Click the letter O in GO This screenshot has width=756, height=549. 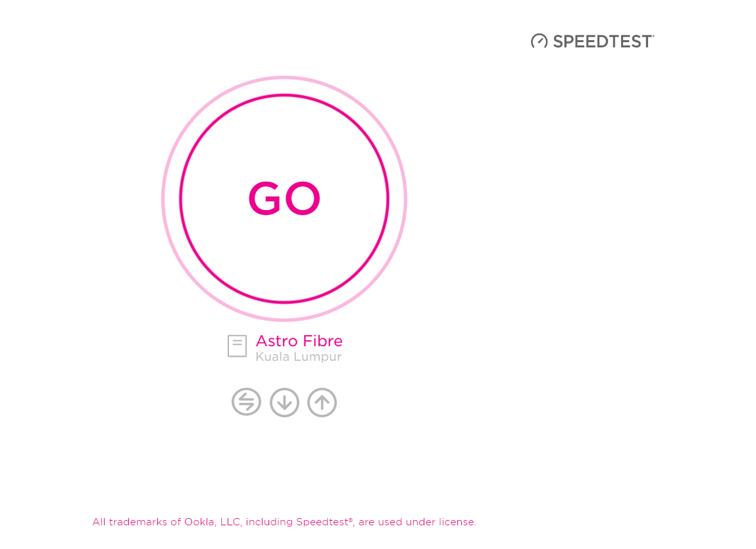click(x=302, y=198)
